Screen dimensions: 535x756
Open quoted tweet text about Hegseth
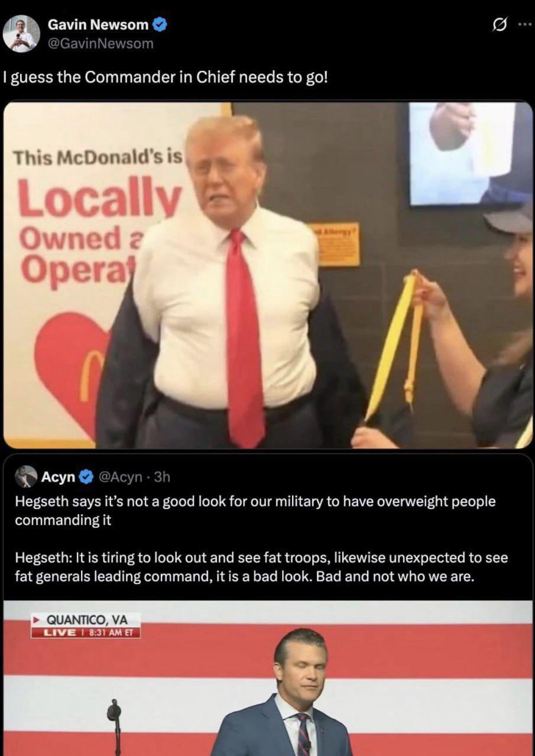(x=255, y=511)
